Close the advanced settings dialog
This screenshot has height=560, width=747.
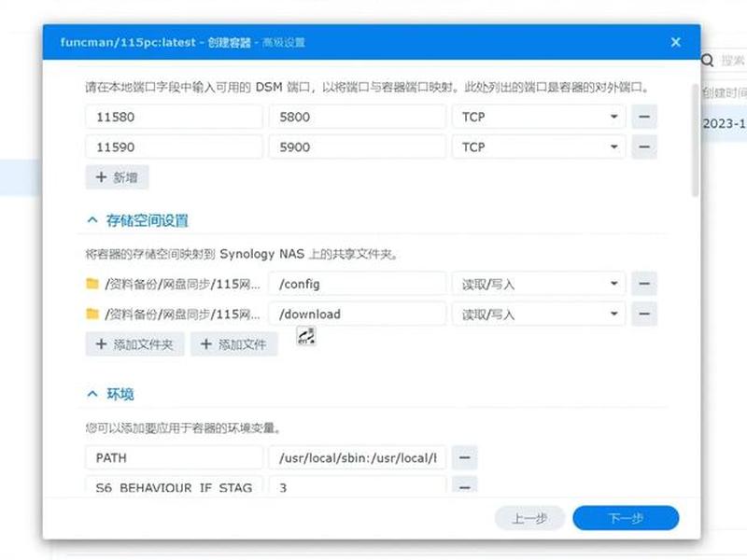pyautogui.click(x=675, y=42)
